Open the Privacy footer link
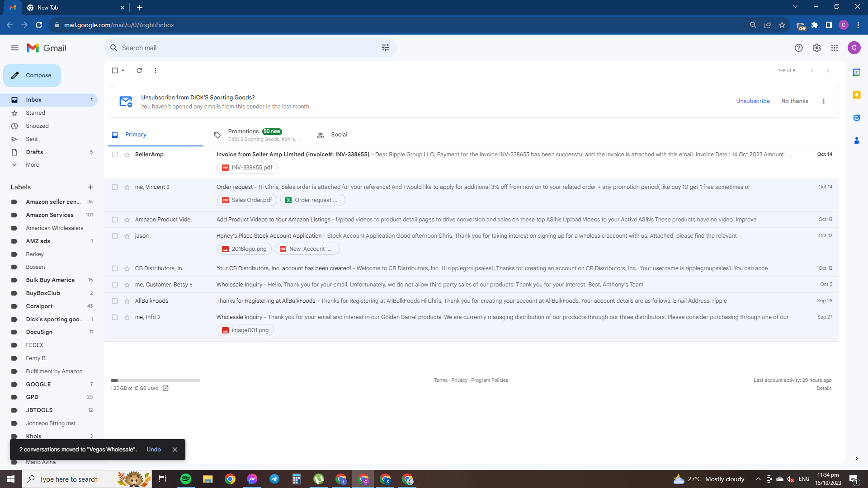Image resolution: width=868 pixels, height=488 pixels. point(459,380)
